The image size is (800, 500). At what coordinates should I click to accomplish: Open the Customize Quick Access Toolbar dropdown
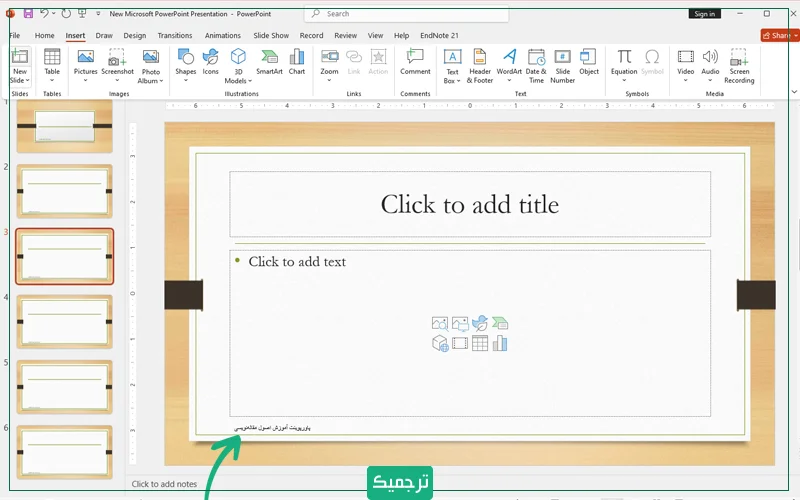98,14
